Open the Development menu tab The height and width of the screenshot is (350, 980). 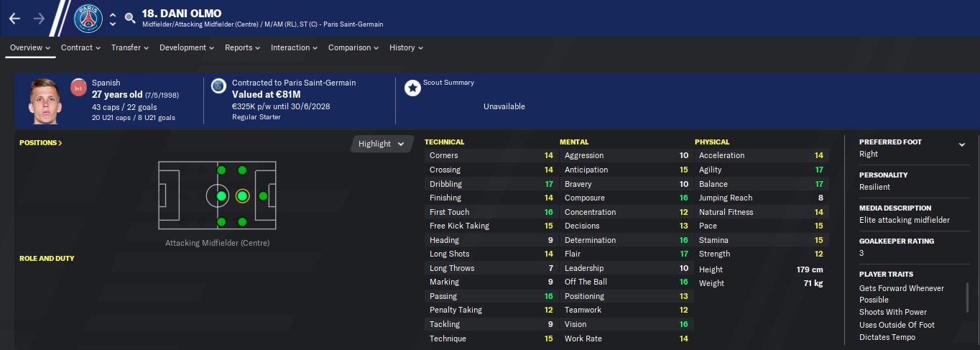click(x=187, y=47)
